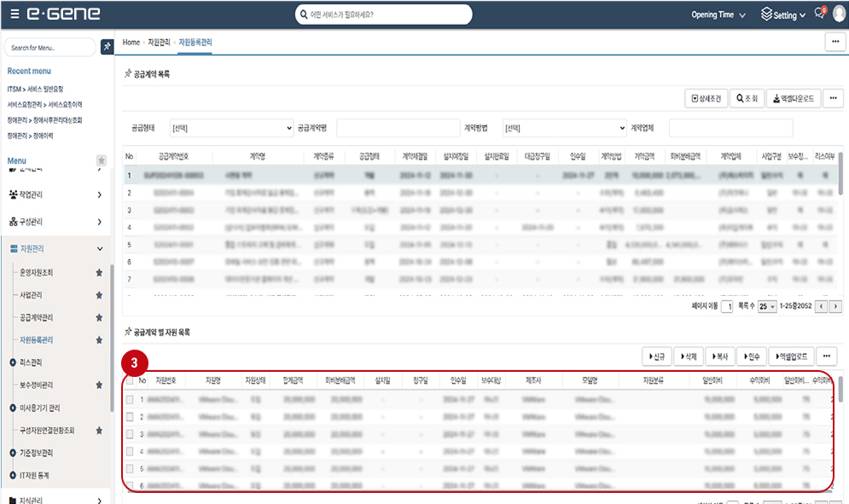Expand the Setting dropdown in header

pos(783,14)
